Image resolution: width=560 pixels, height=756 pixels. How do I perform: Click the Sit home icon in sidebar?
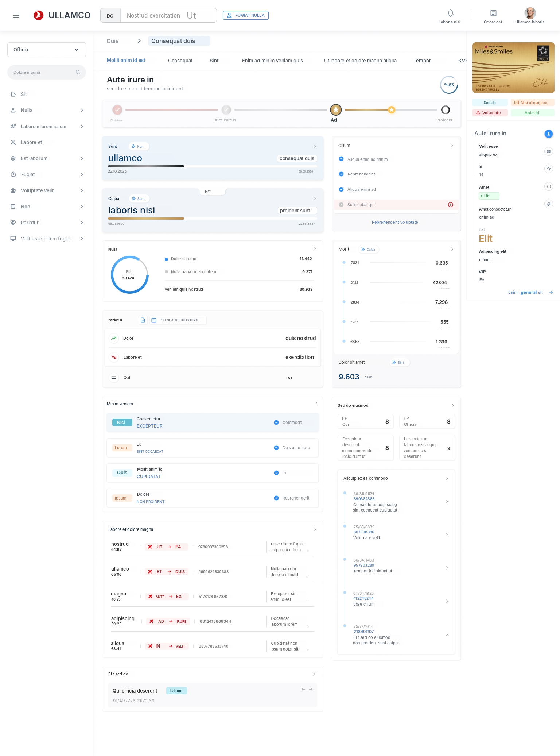pos(13,94)
